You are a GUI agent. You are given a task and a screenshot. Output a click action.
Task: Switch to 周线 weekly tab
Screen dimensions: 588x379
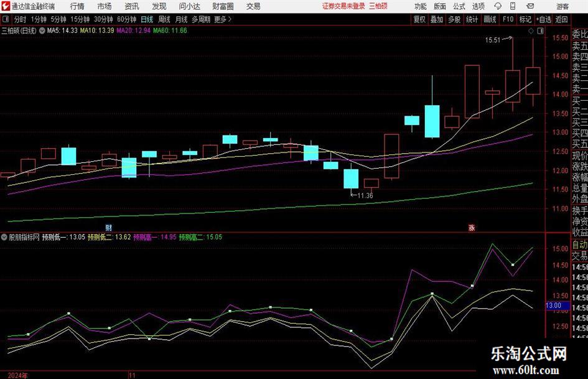[x=164, y=19]
